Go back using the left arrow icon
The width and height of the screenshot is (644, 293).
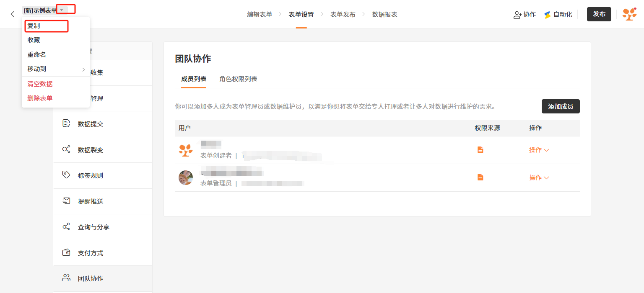point(13,14)
